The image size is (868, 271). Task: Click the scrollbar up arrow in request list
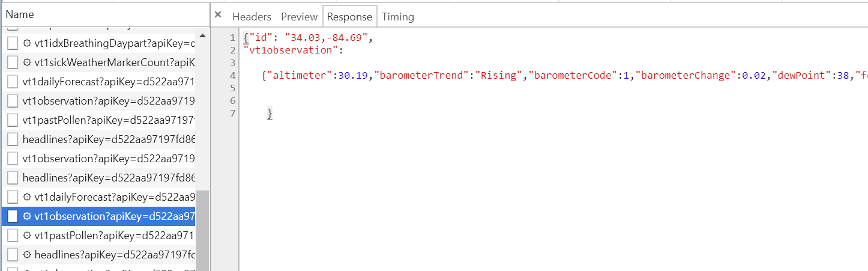(x=203, y=35)
